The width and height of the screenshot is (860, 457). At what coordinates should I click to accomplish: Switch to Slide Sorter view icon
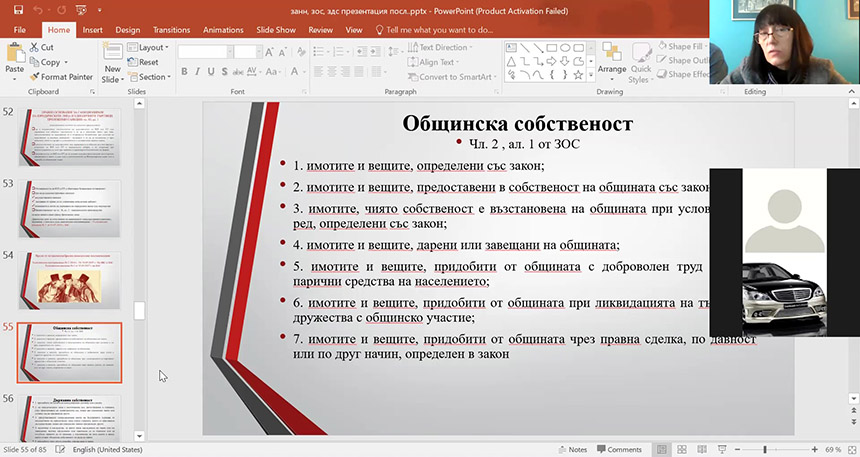(x=681, y=450)
